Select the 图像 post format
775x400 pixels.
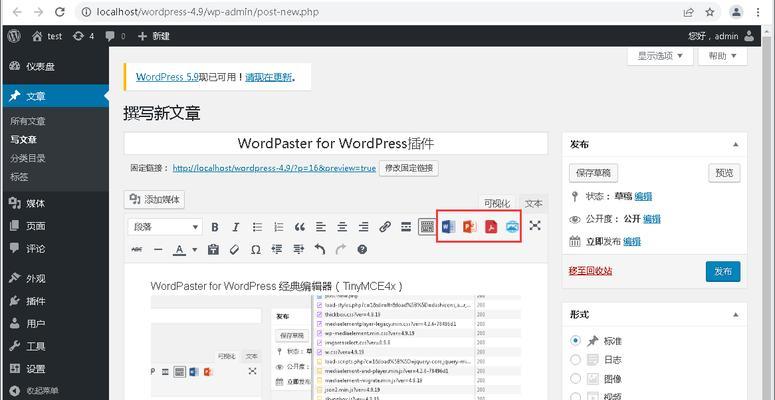click(x=575, y=379)
